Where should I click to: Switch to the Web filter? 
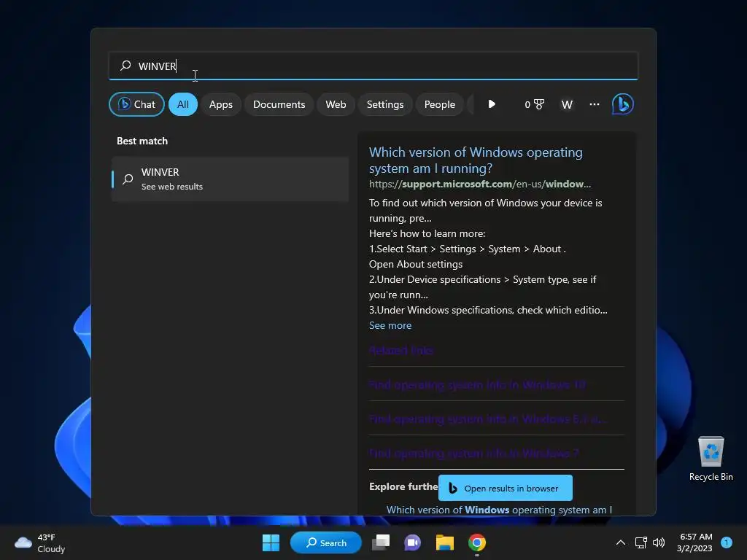(x=336, y=104)
